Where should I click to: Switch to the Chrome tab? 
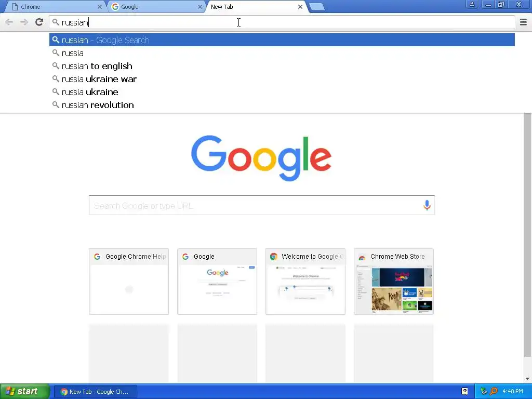pos(56,7)
